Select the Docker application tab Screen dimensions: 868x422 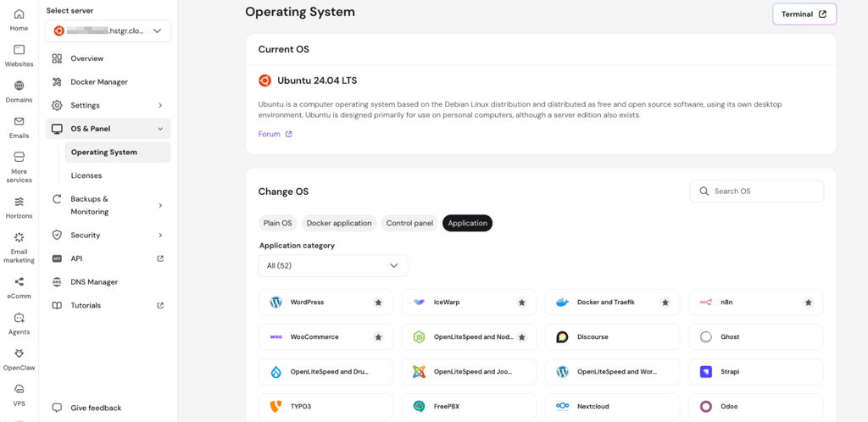[x=339, y=223]
